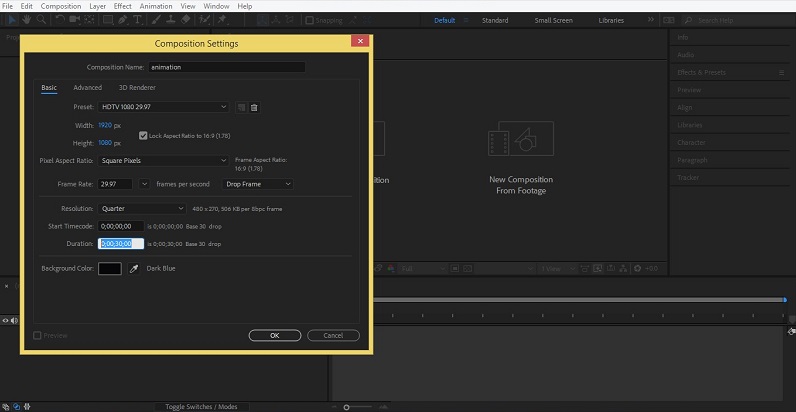Image resolution: width=796 pixels, height=412 pixels.
Task: Select the Clone Stamp tool
Action: point(171,19)
